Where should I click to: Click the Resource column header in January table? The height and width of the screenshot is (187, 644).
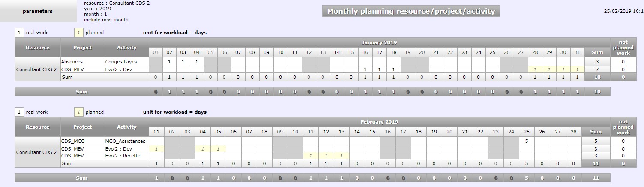click(38, 48)
